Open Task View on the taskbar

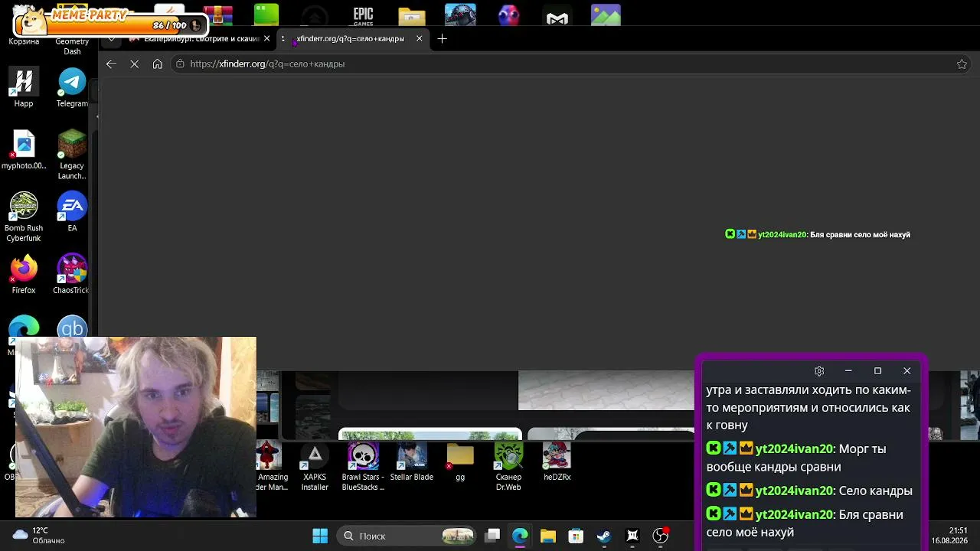coord(493,536)
